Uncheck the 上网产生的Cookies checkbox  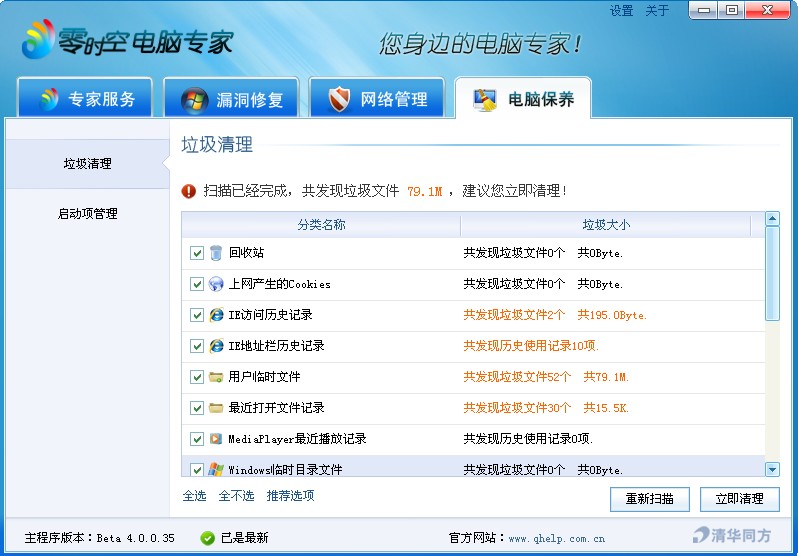[x=196, y=284]
